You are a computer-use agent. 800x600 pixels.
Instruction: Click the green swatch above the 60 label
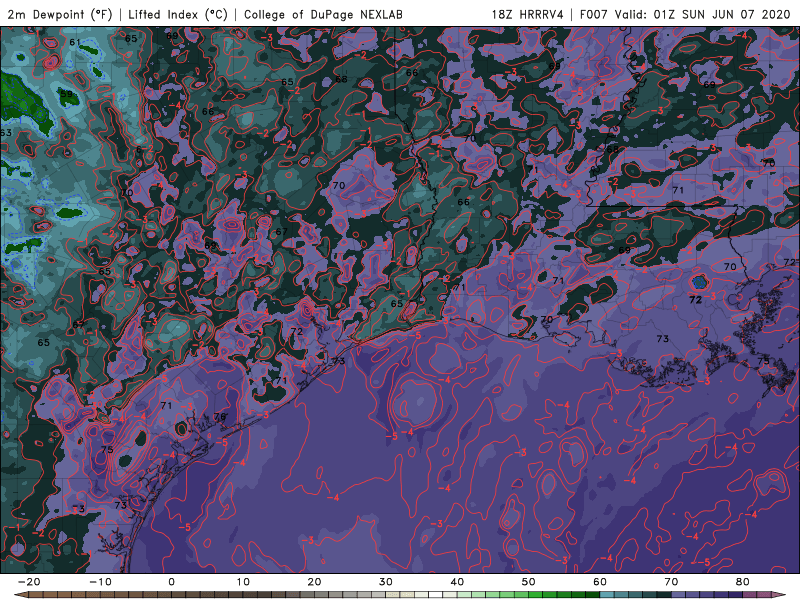(593, 595)
